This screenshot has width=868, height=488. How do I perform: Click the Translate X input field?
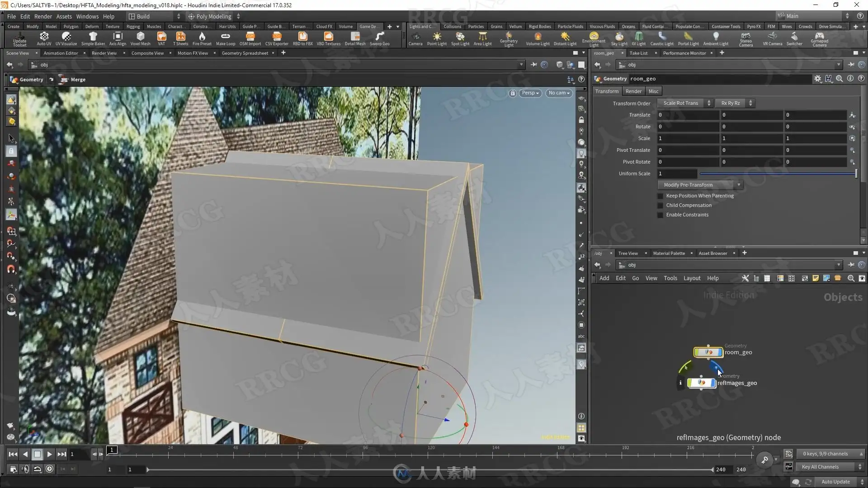[687, 115]
